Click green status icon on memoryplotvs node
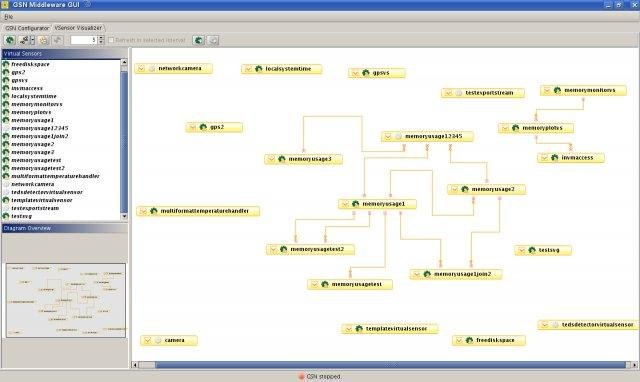The height and width of the screenshot is (382, 640). click(x=516, y=128)
